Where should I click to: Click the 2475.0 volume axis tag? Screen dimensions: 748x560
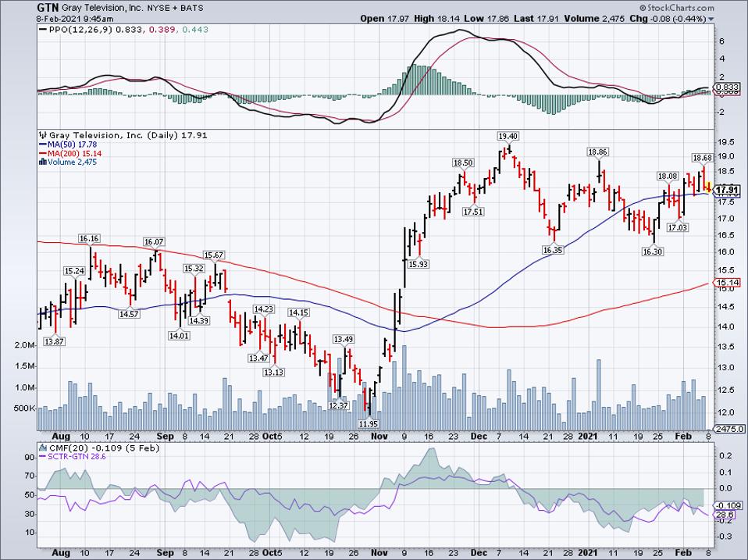[x=730, y=429]
